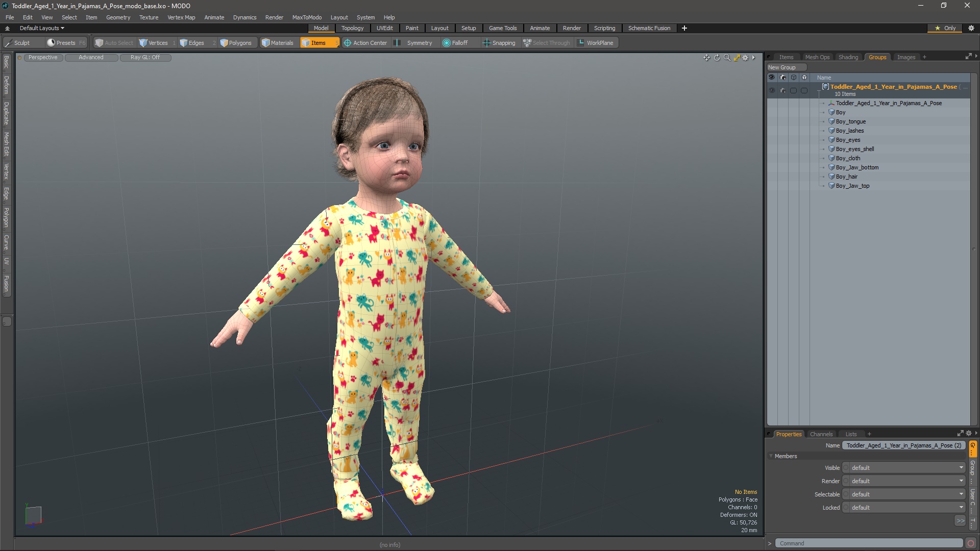The height and width of the screenshot is (551, 980).
Task: Toggle Auto Select mode
Action: coord(114,43)
